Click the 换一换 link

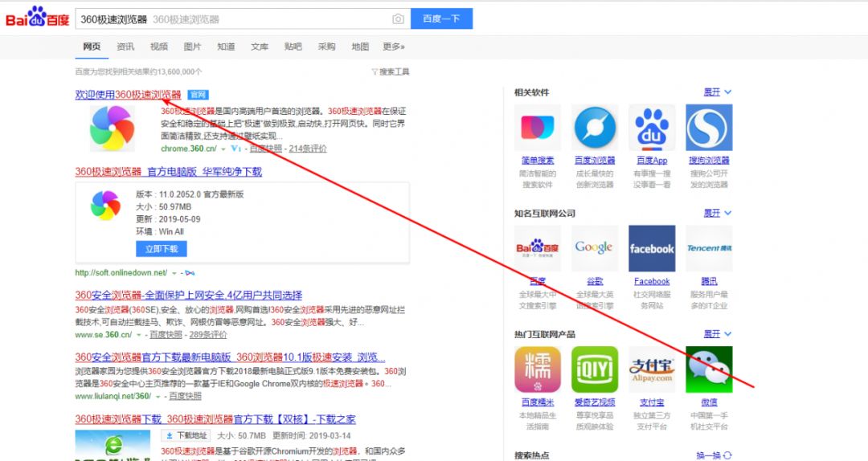point(709,455)
